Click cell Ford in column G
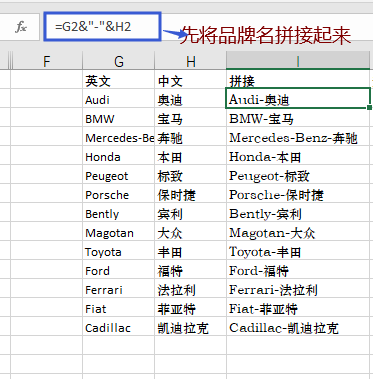 (x=119, y=270)
